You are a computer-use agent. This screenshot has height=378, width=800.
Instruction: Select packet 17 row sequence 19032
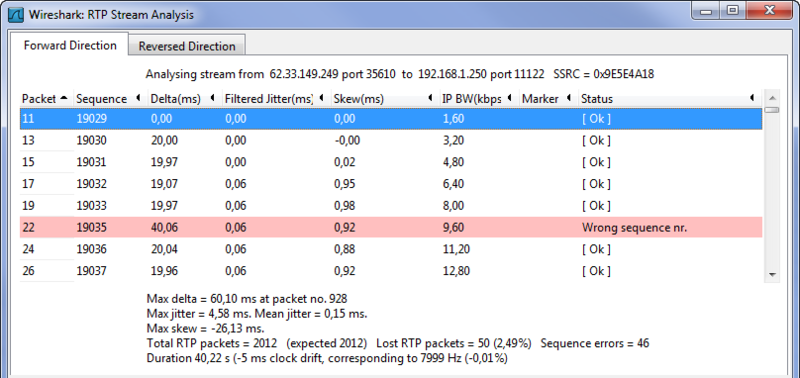tap(391, 184)
